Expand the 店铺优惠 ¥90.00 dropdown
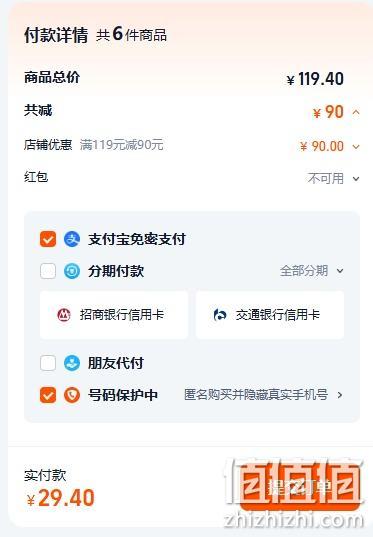Screen dimensions: 373x537 coord(356,147)
